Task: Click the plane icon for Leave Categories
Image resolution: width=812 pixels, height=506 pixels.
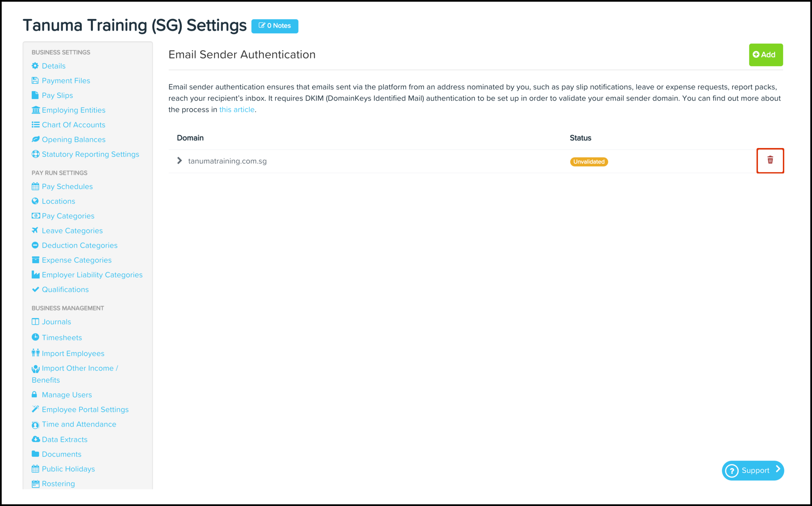Action: pos(35,230)
